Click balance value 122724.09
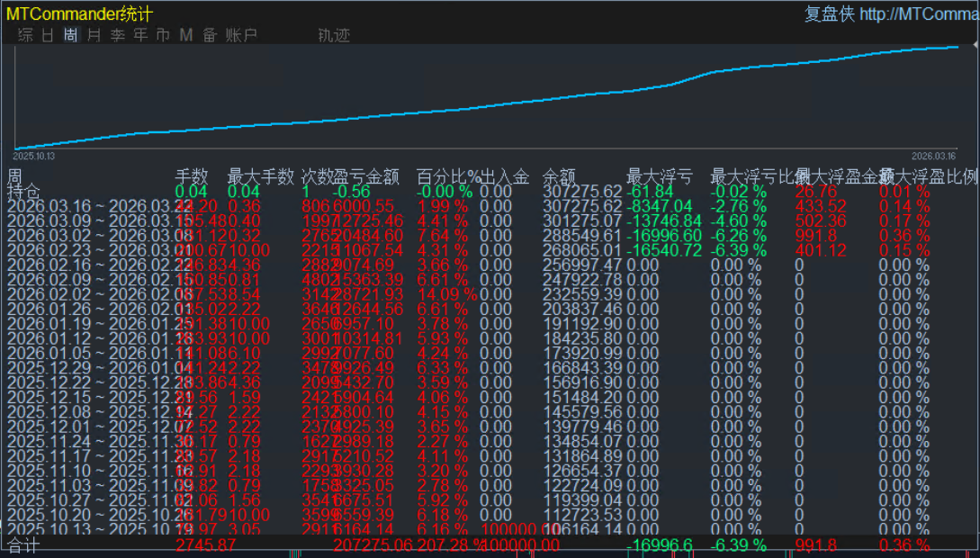 pyautogui.click(x=582, y=485)
